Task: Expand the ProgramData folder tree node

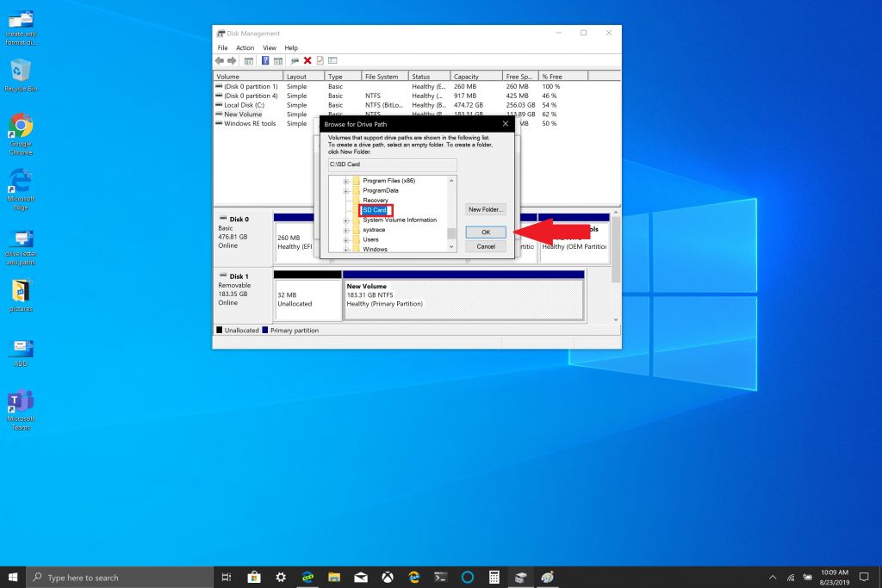Action: [x=346, y=190]
